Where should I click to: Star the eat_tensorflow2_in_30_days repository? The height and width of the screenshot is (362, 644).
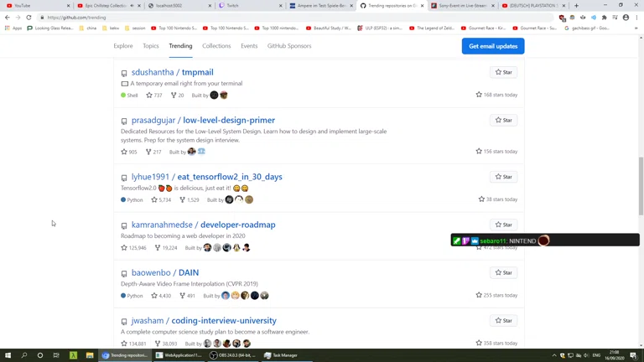tap(503, 177)
